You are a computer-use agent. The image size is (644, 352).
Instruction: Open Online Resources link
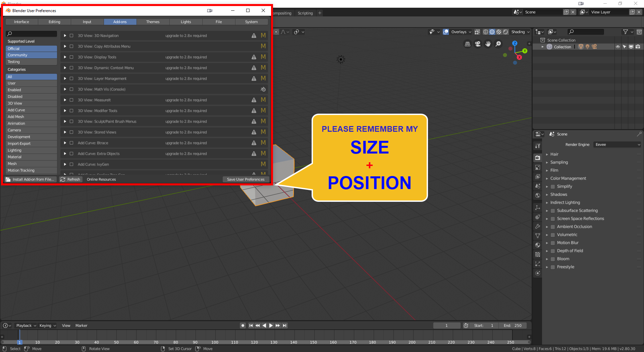(x=101, y=179)
